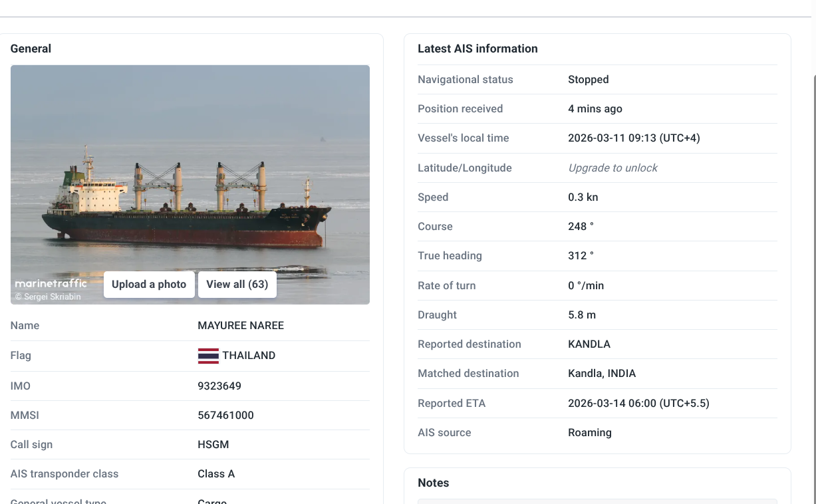
Task: Click the Latest AIS information heading
Action: pos(477,49)
